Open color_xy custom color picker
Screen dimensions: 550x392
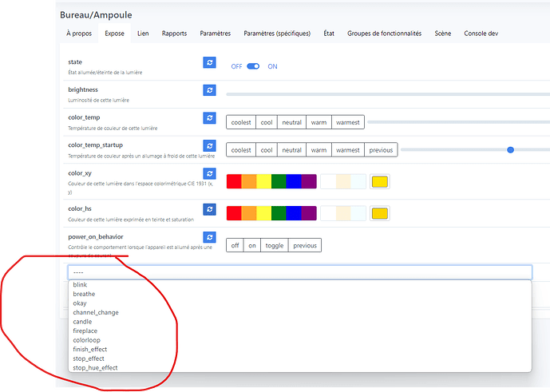(x=379, y=182)
